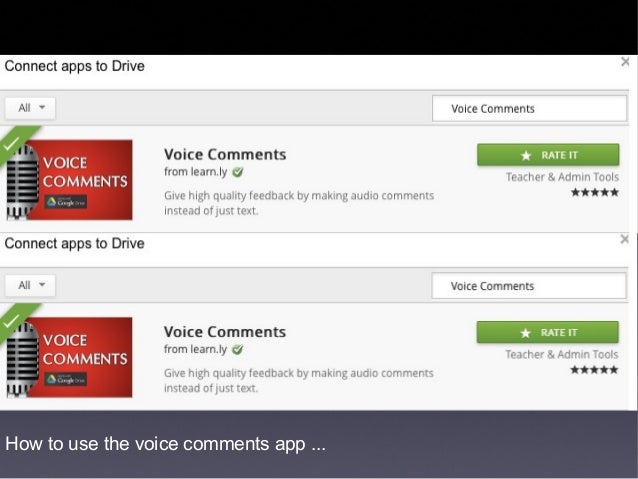Open the Voice Comments title link in lower dialog
The height and width of the screenshot is (479, 638).
(225, 332)
